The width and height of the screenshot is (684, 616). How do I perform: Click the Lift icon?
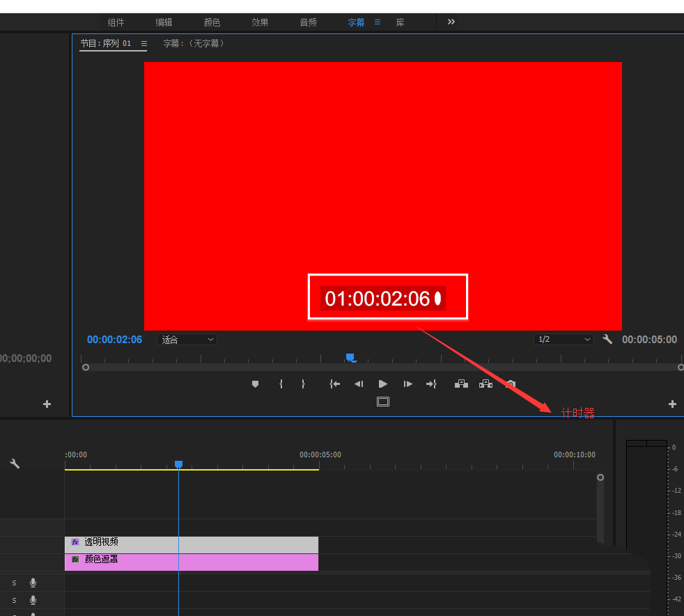pos(460,384)
